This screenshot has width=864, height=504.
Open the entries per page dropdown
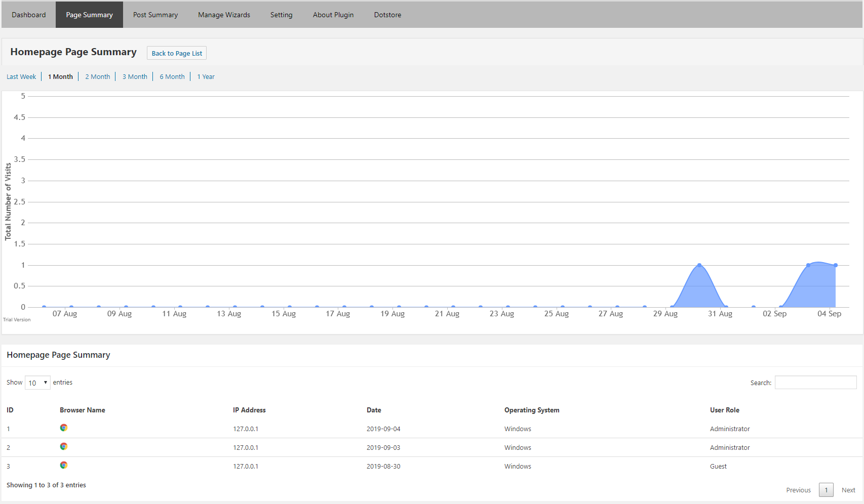click(37, 383)
